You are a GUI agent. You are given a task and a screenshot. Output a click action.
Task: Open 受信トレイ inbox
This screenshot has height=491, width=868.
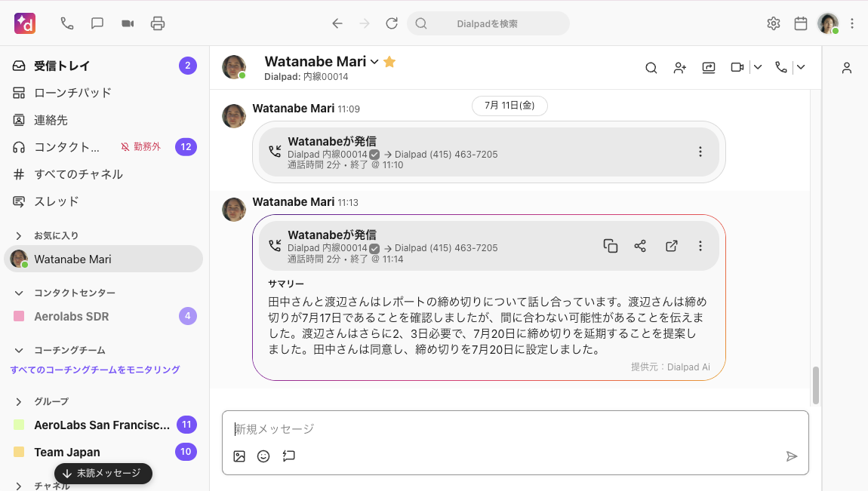click(104, 66)
